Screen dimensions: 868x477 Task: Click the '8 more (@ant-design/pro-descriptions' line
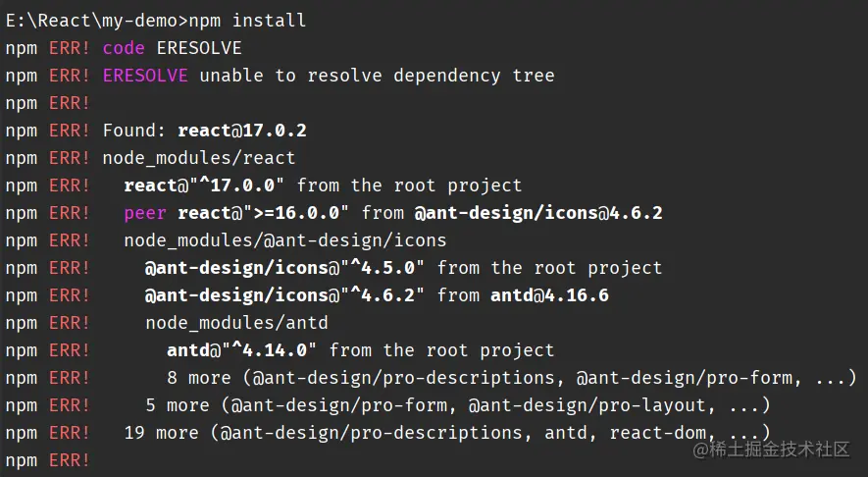pos(512,378)
